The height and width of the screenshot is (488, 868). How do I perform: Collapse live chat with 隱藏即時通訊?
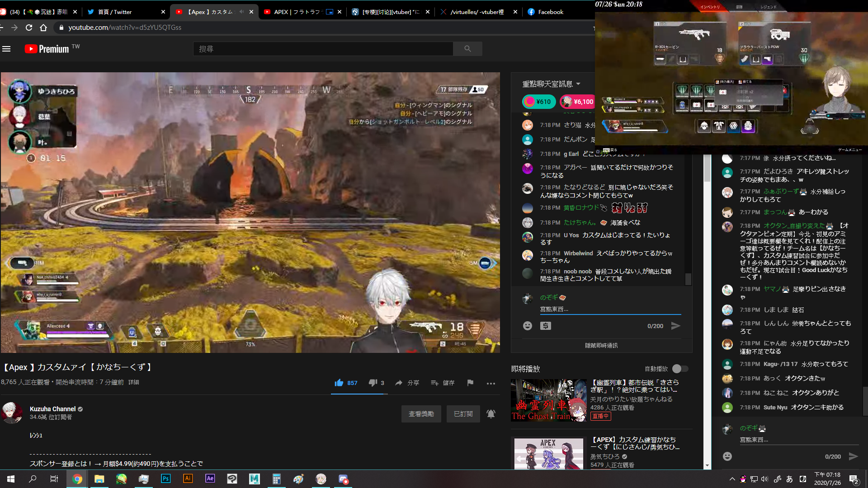(601, 346)
